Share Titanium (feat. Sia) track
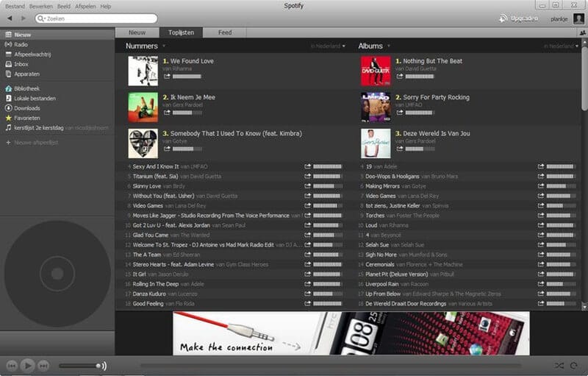The height and width of the screenshot is (376, 588). click(308, 176)
